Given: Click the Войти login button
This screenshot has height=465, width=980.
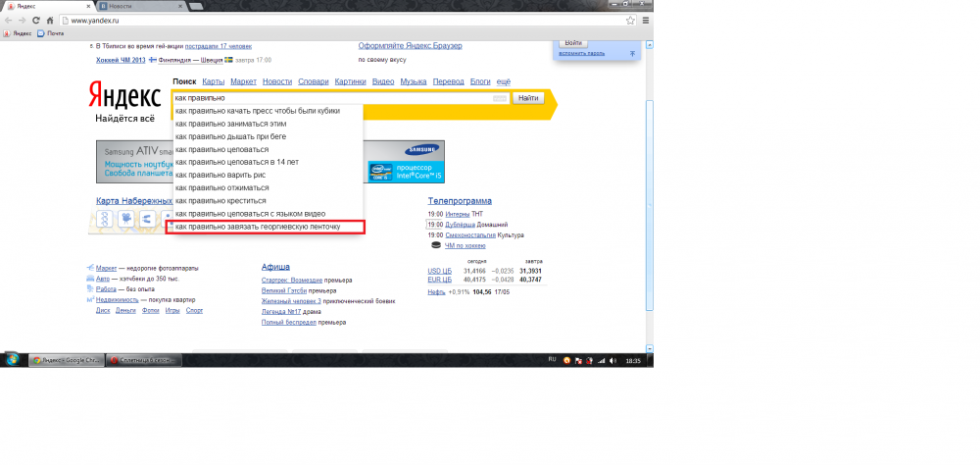Looking at the screenshot, I should click(572, 43).
